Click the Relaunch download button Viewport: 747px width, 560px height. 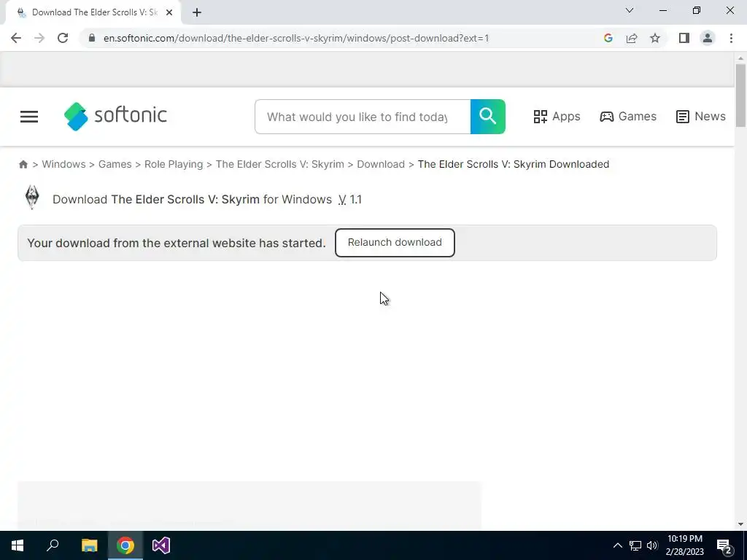pyautogui.click(x=395, y=242)
